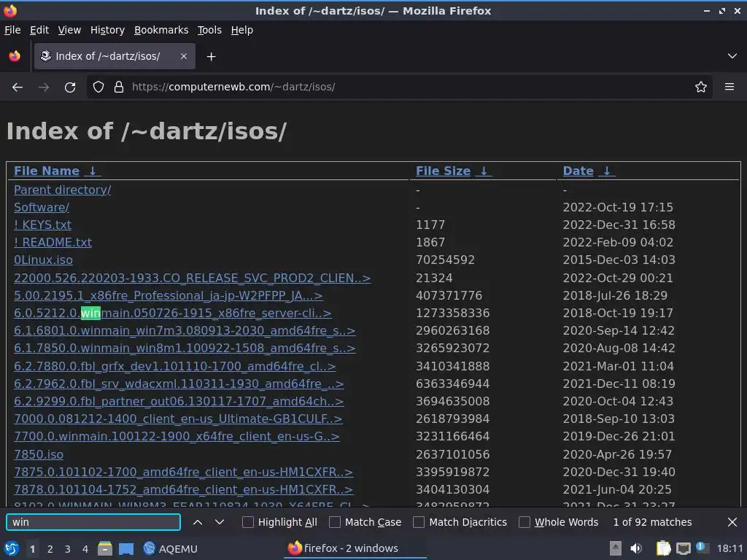Screen dimensions: 747x560
Task: Open the ! README.txt file
Action: click(x=53, y=242)
